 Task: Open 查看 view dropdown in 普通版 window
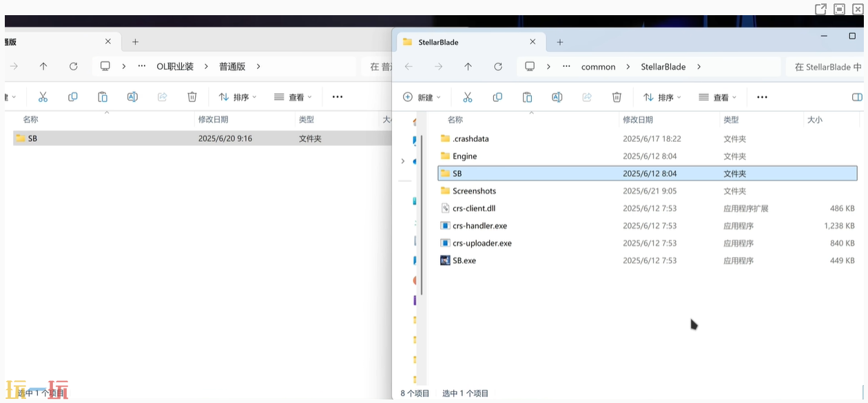point(293,97)
